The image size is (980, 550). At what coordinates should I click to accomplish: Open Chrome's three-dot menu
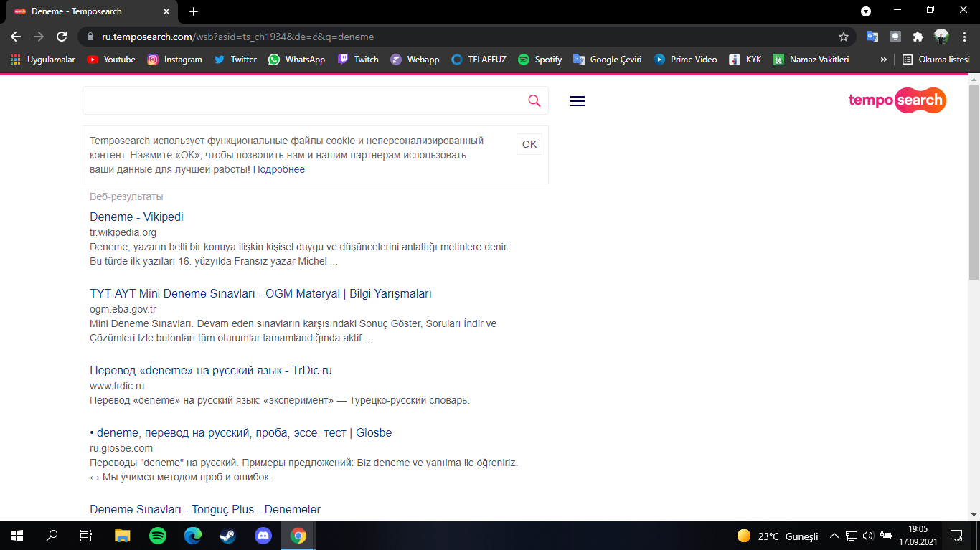point(964,37)
